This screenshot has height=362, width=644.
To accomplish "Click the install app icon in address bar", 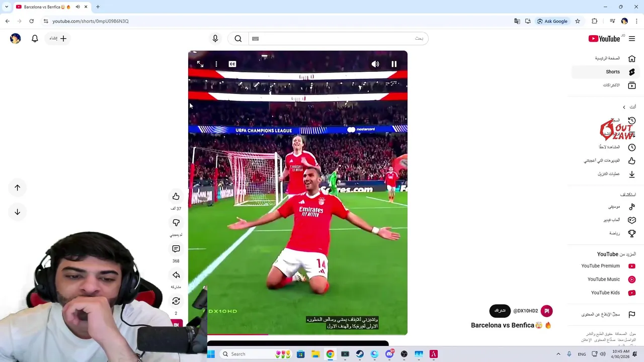I will coord(528,21).
